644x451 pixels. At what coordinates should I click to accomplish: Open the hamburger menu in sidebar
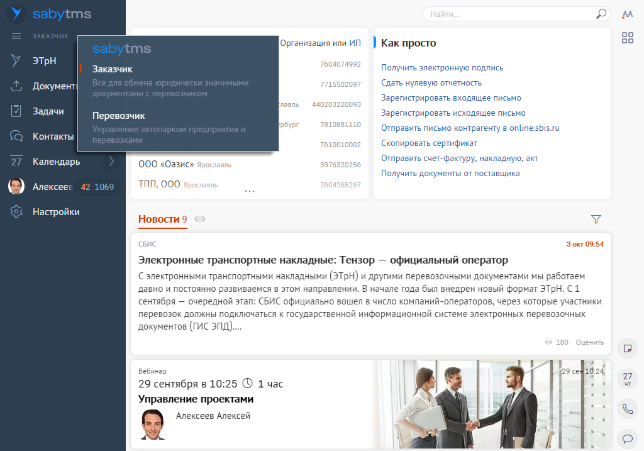pyautogui.click(x=16, y=36)
